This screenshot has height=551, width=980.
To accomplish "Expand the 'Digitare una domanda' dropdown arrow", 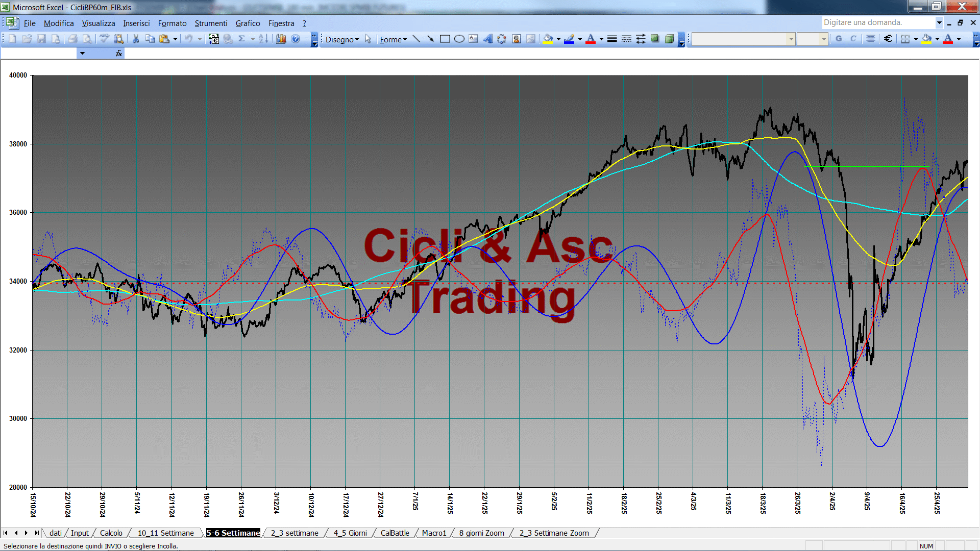I will click(x=939, y=22).
